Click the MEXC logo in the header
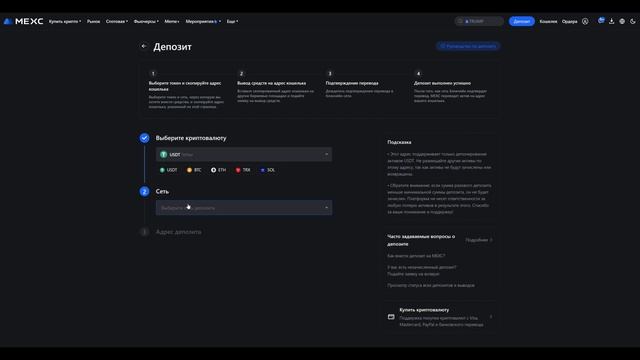 (23, 21)
